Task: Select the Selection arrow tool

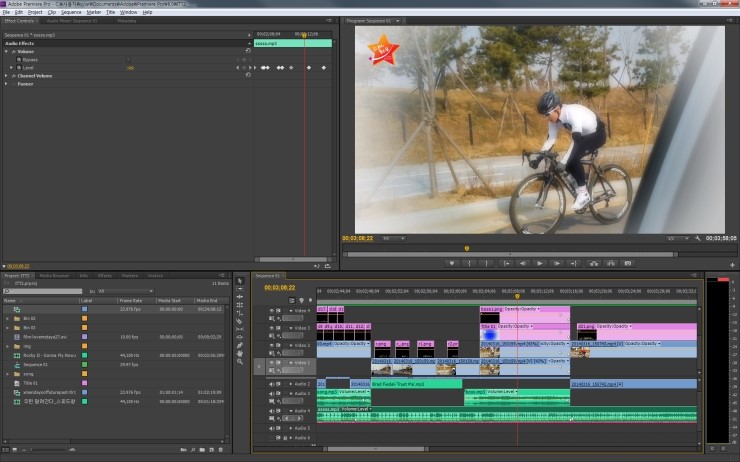Action: (240, 281)
